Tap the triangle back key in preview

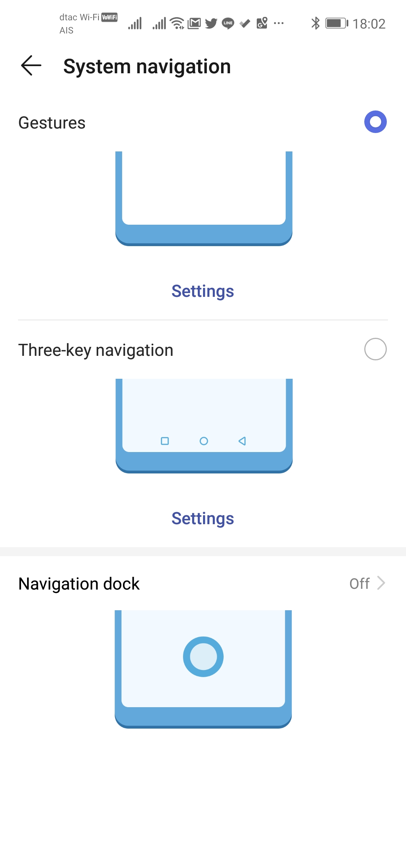(242, 441)
